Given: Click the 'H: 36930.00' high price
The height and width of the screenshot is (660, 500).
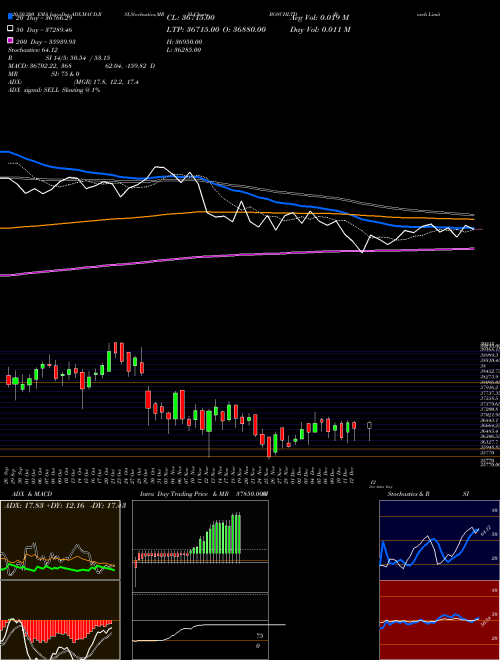Looking at the screenshot, I should pyautogui.click(x=184, y=42).
